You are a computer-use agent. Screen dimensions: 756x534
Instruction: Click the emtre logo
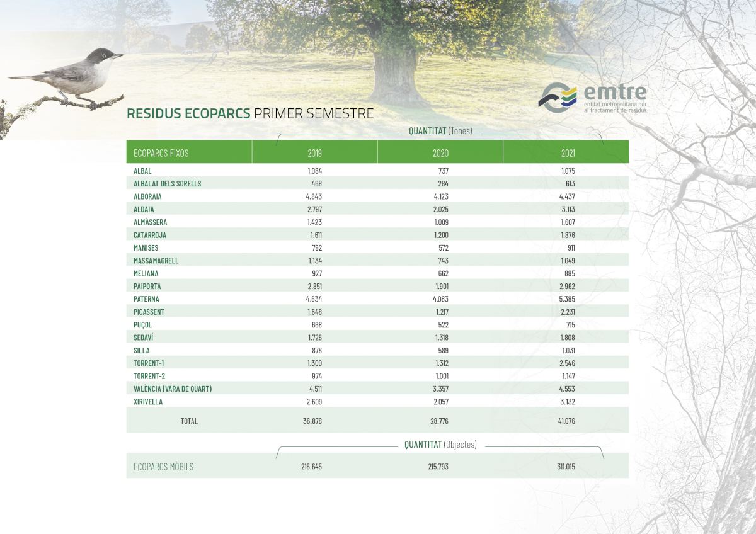[x=592, y=98]
